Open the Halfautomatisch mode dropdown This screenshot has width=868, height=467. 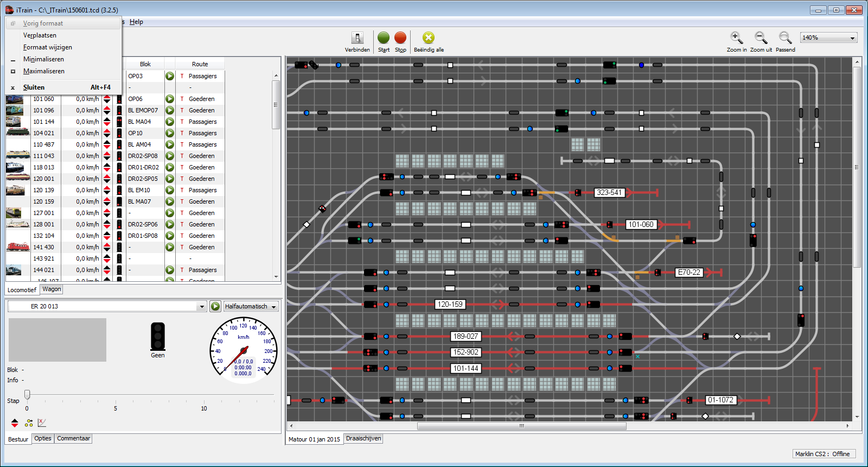(x=273, y=307)
